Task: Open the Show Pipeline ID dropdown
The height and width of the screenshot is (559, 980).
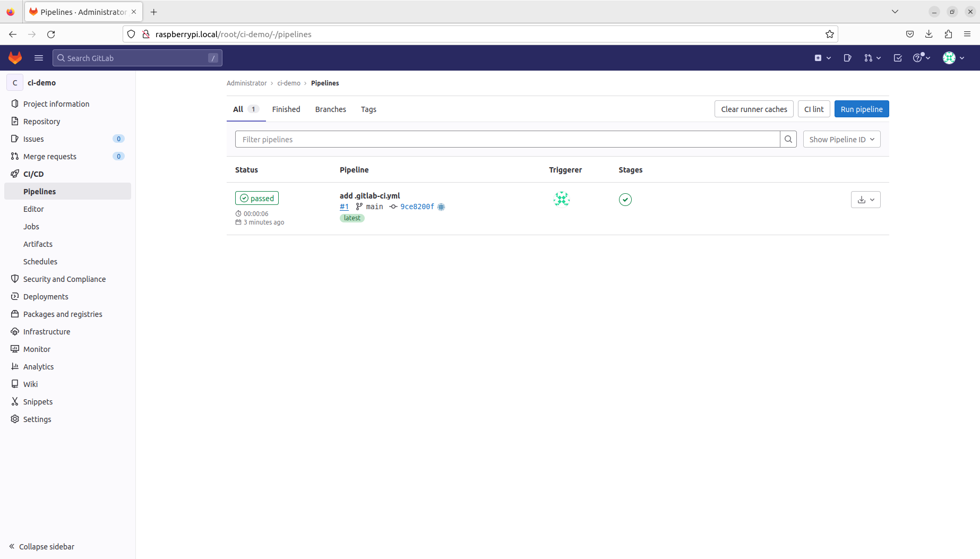Action: (842, 139)
